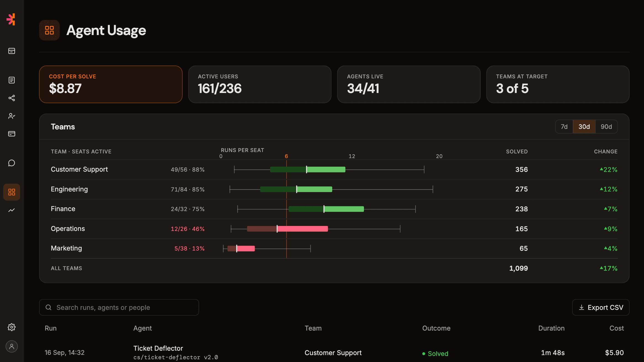Sort runs by the Cost column header

pos(616,328)
